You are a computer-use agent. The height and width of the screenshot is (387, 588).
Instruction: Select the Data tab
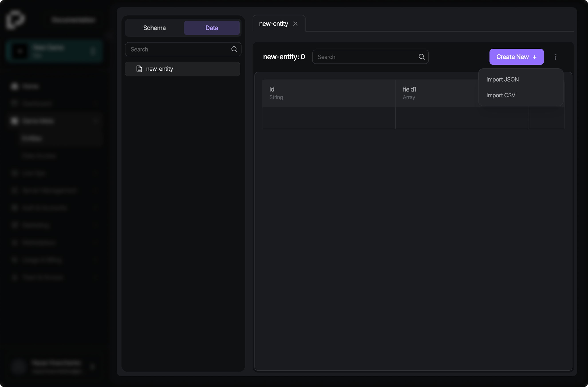pos(211,28)
